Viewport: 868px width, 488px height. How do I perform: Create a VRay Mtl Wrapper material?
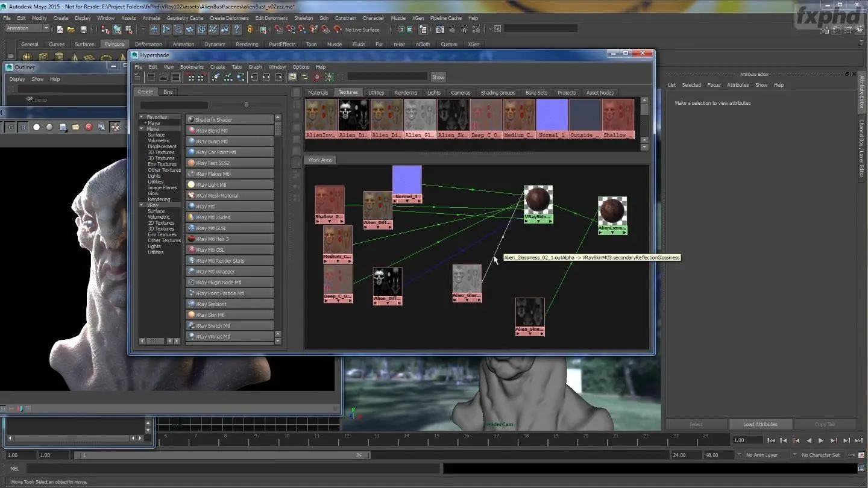click(x=230, y=272)
